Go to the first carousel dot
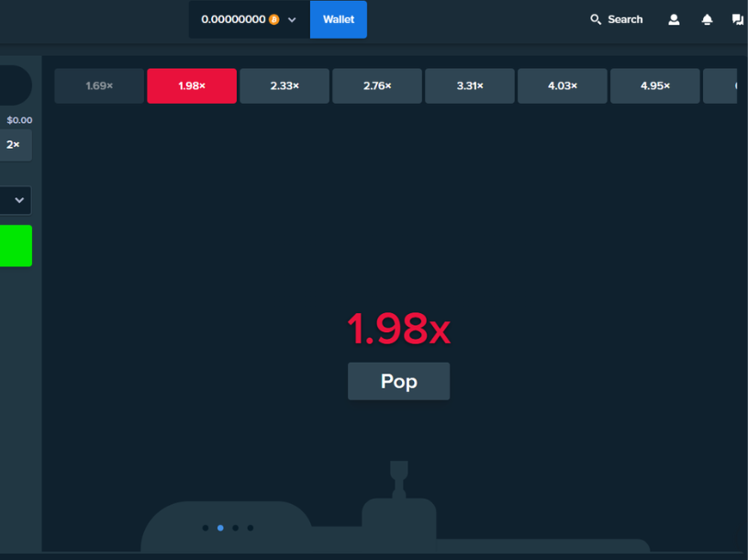Viewport: 748px width, 560px height. click(206, 528)
